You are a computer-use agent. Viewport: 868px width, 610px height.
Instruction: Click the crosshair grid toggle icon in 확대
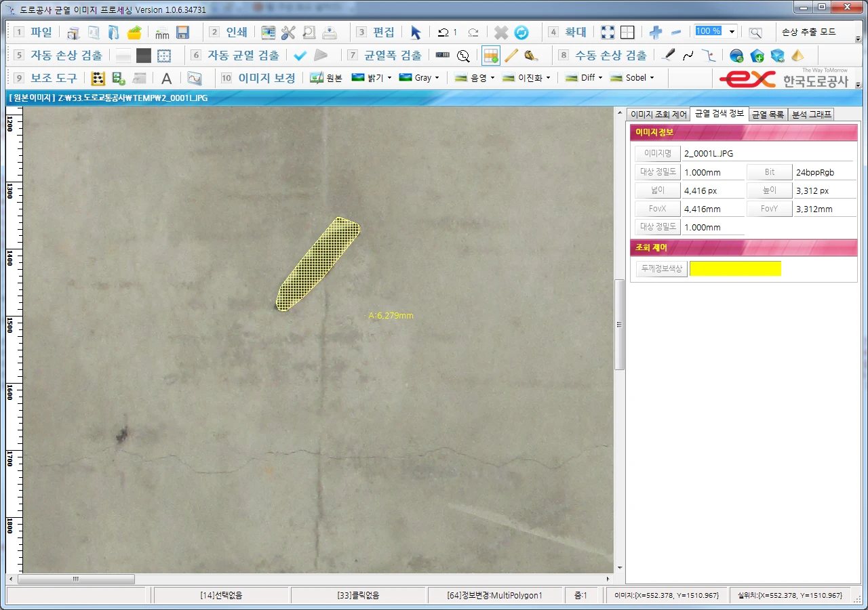point(627,33)
